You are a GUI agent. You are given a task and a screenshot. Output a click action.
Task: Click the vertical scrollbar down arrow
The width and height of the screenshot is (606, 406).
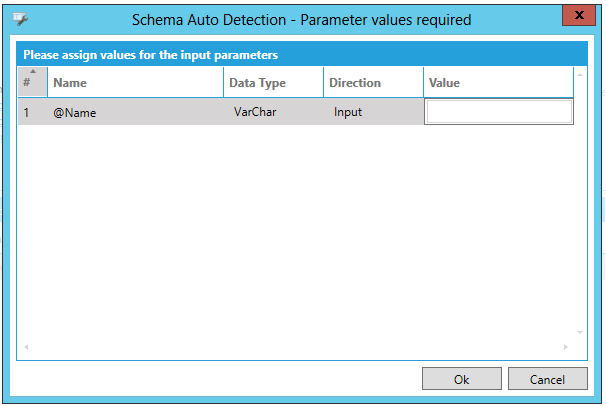580,333
